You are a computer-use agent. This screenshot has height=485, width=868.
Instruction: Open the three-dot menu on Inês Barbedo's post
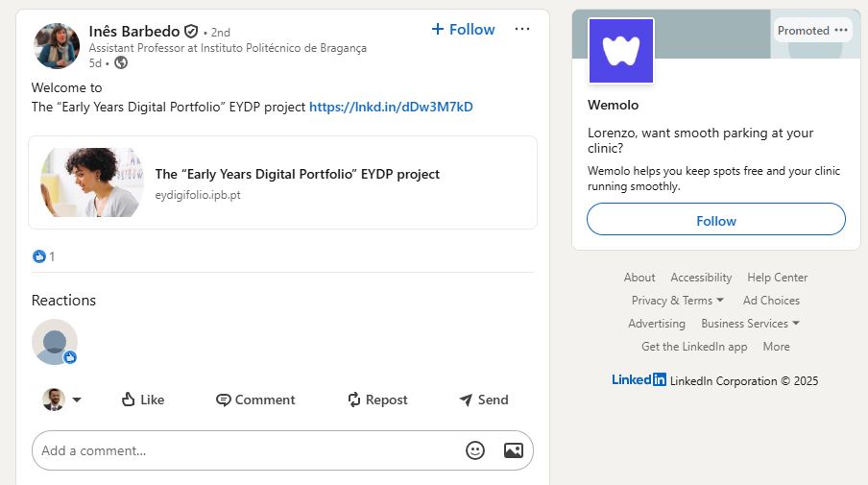point(522,30)
